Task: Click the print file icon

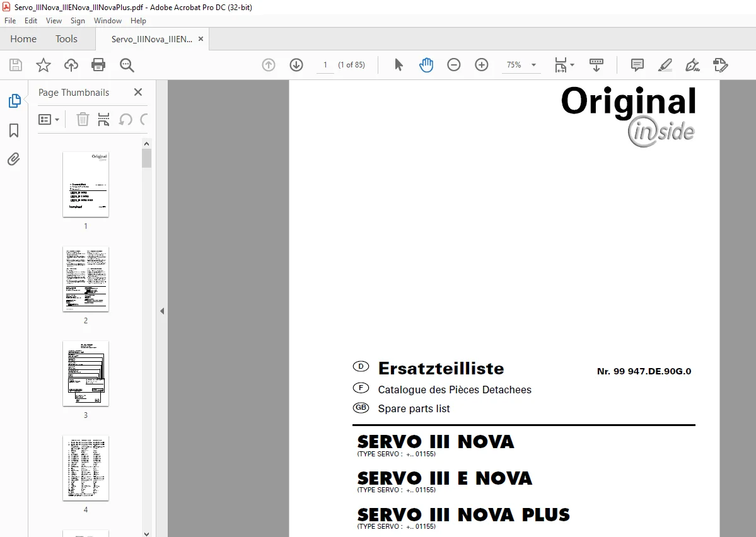Action: coord(98,65)
